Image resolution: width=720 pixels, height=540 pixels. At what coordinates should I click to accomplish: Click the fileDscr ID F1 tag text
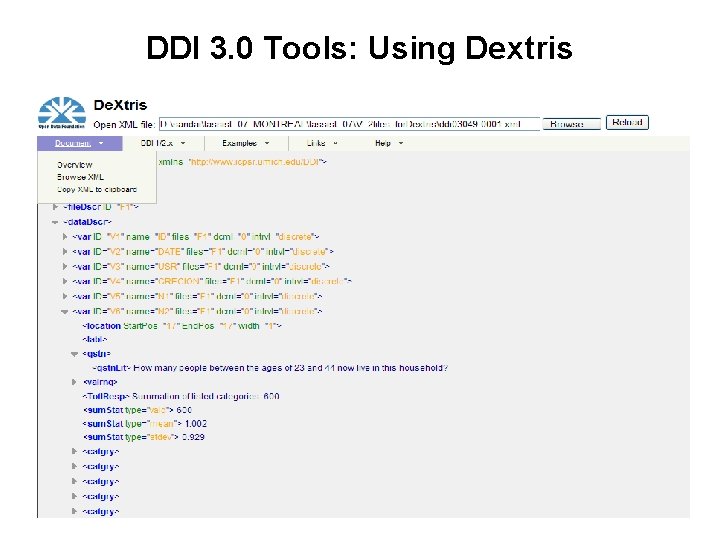click(101, 207)
